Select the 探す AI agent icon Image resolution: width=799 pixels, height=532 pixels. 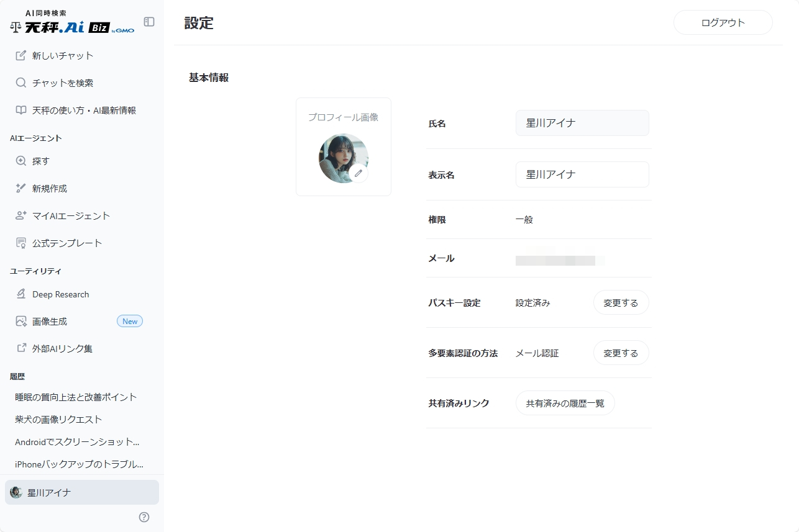22,161
